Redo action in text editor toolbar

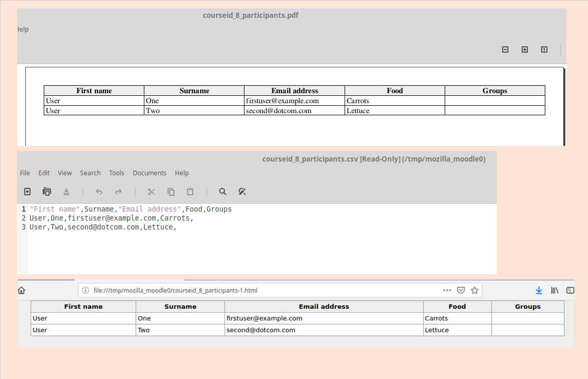pyautogui.click(x=119, y=192)
